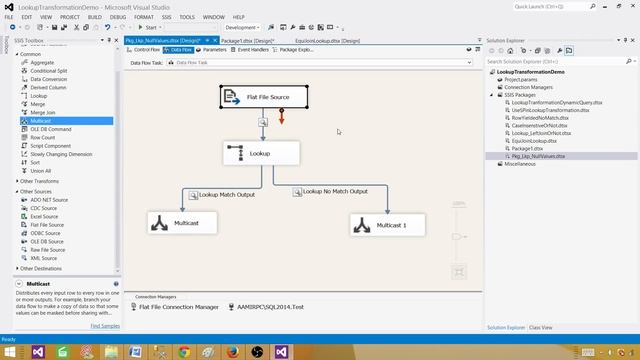This screenshot has height=360, width=640.
Task: Select XML Source in toolbox
Action: click(43, 258)
